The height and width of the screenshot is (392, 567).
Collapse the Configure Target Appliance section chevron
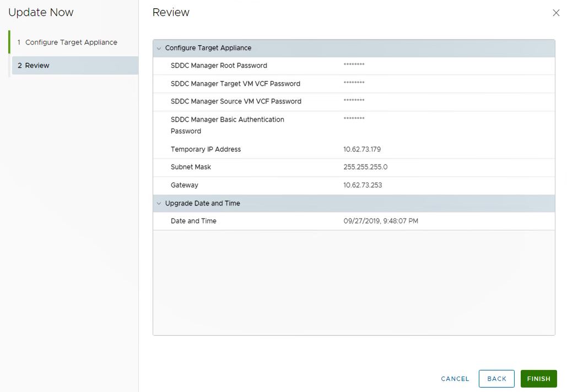click(x=159, y=48)
